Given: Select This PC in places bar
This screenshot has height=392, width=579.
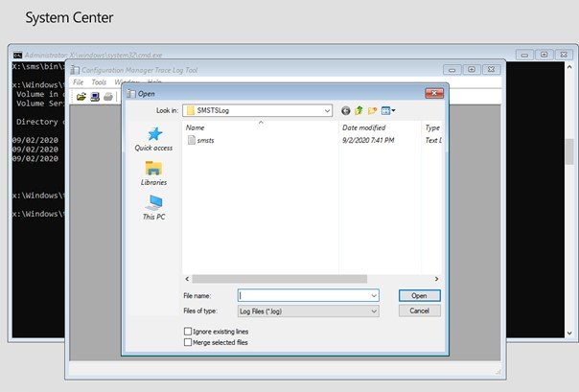Looking at the screenshot, I should (154, 208).
